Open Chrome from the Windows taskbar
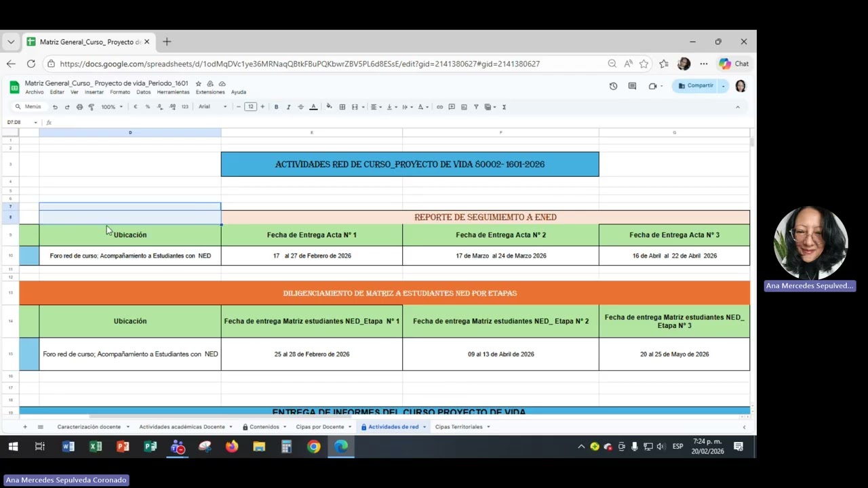Viewport: 868px width, 488px height. pos(313,447)
